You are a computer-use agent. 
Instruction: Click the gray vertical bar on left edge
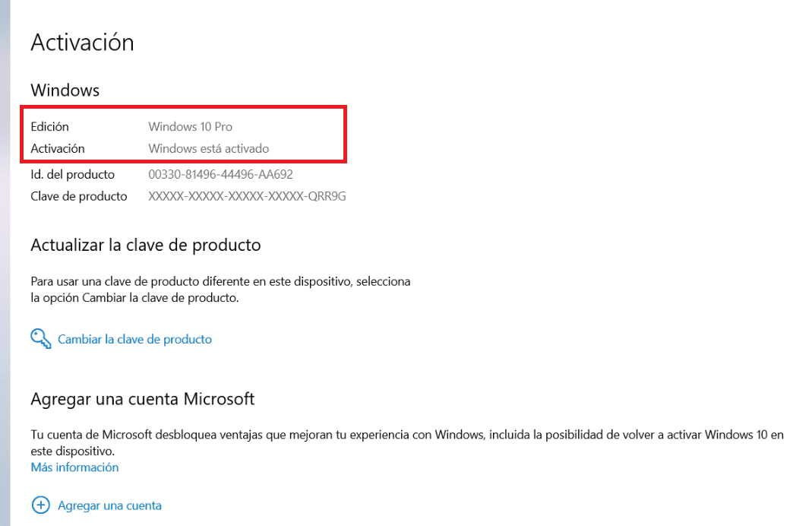point(5,263)
